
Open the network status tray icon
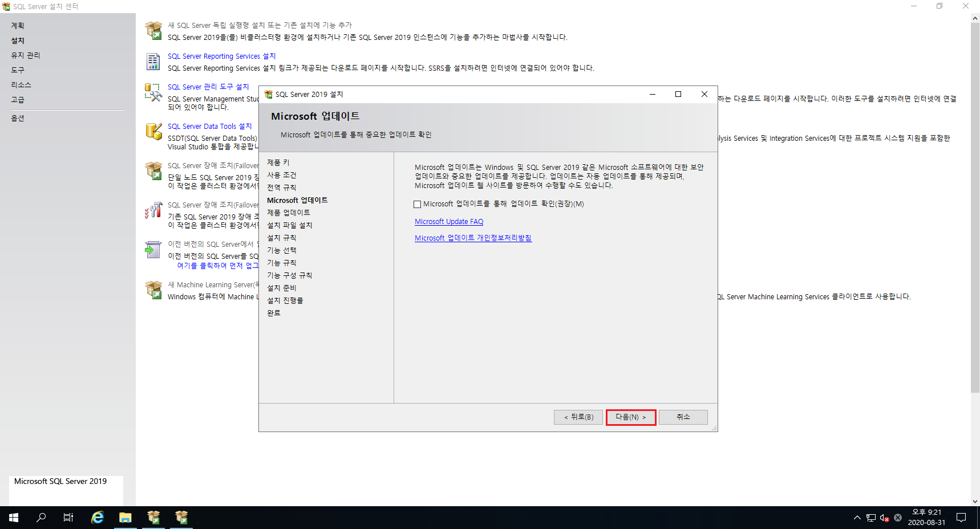[870, 518]
